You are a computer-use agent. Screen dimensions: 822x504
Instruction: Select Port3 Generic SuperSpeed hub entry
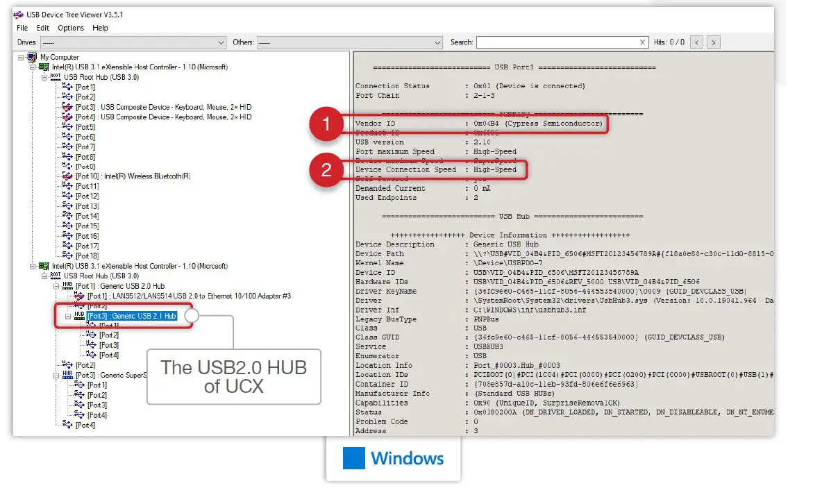[111, 376]
